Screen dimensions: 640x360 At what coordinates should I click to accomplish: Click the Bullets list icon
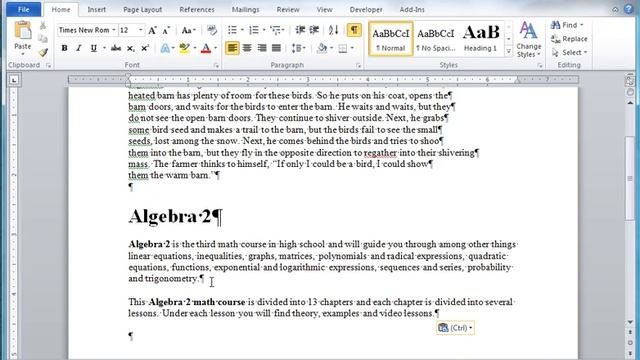[232, 30]
